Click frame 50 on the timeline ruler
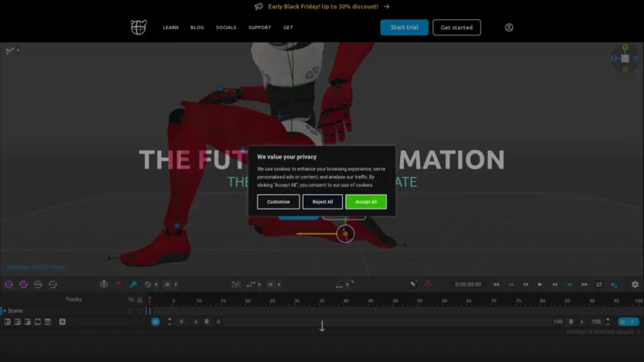This screenshot has height=362, width=644. pos(395,300)
